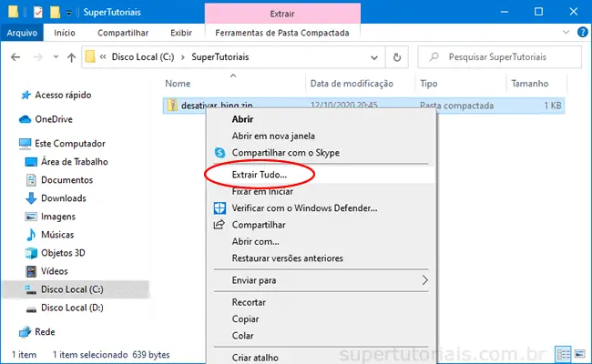Switch to details view in status bar
The image size is (592, 364).
pos(564,353)
